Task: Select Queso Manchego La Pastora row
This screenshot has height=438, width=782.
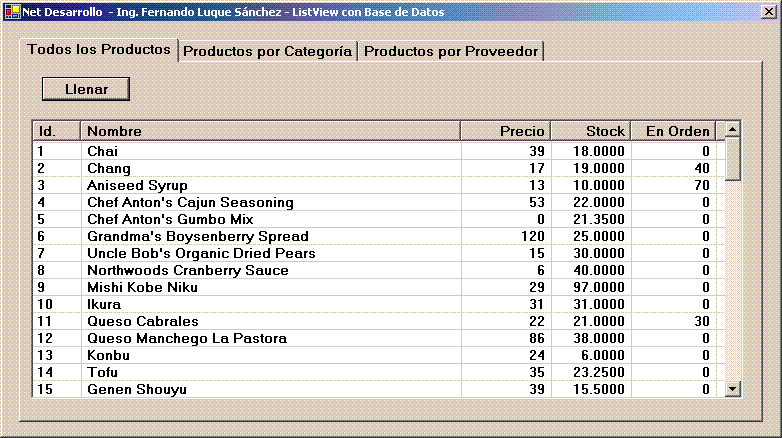Action: click(x=378, y=338)
